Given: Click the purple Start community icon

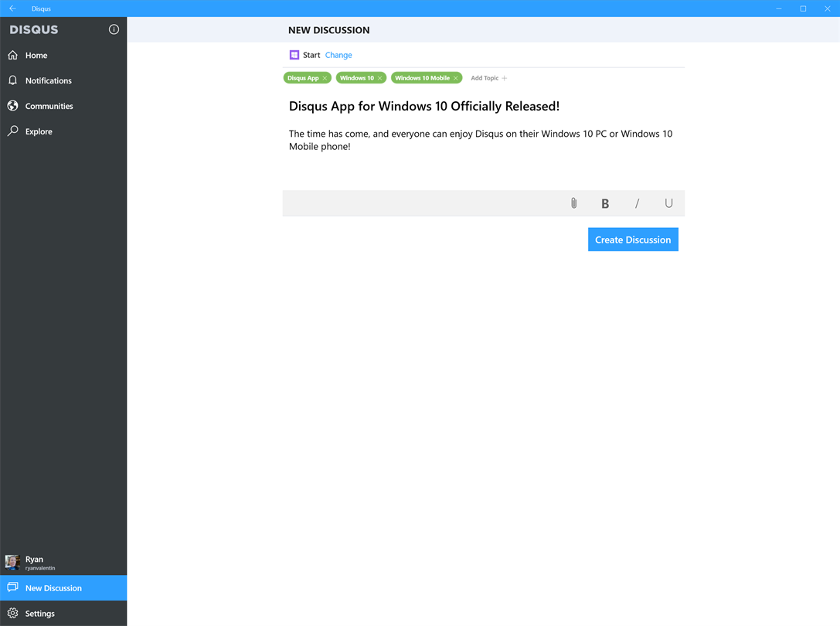Looking at the screenshot, I should click(294, 55).
